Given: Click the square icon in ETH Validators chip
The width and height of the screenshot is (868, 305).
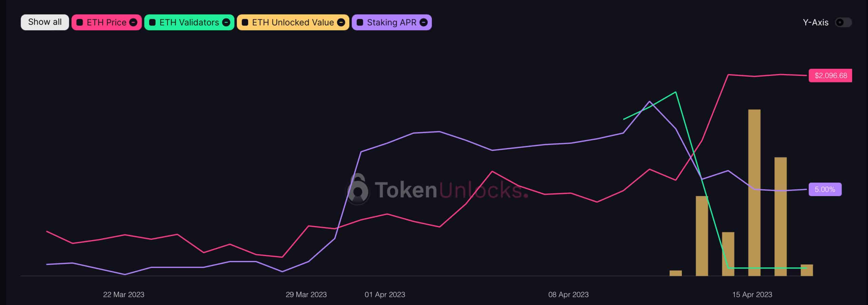Looking at the screenshot, I should [152, 22].
